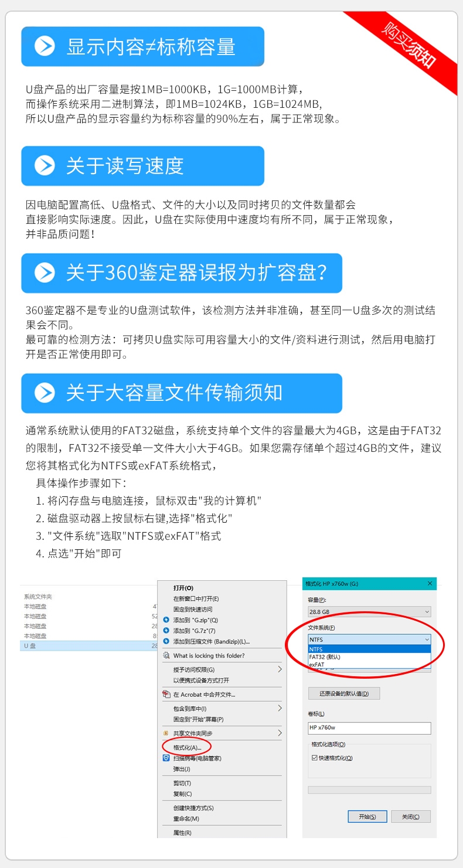The height and width of the screenshot is (868, 463).
Task: Click Acrobat PDF icon beside 在 Acrobat 中合并文件
Action: click(166, 695)
